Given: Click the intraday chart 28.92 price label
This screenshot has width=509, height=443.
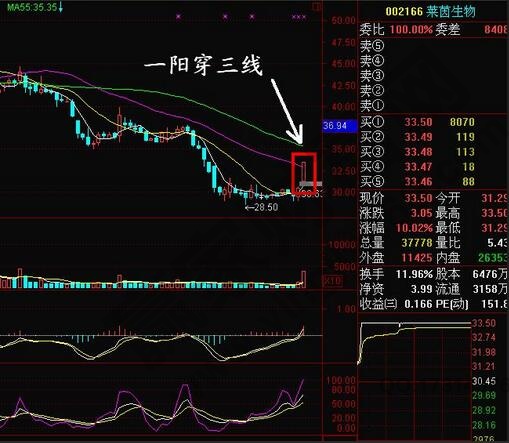Looking at the screenshot, I should point(484,410).
